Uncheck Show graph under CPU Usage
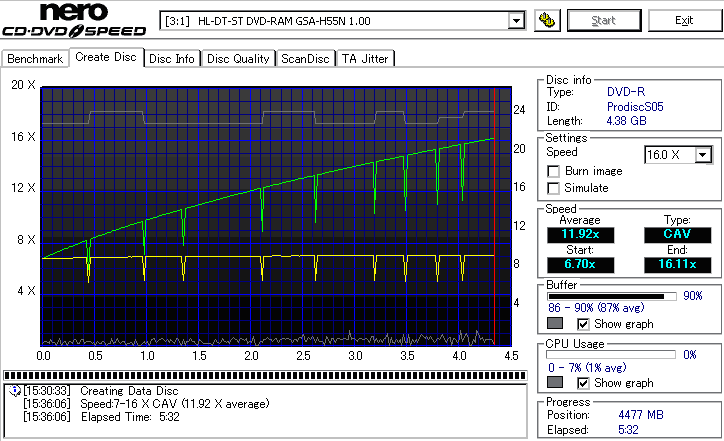 584,383
